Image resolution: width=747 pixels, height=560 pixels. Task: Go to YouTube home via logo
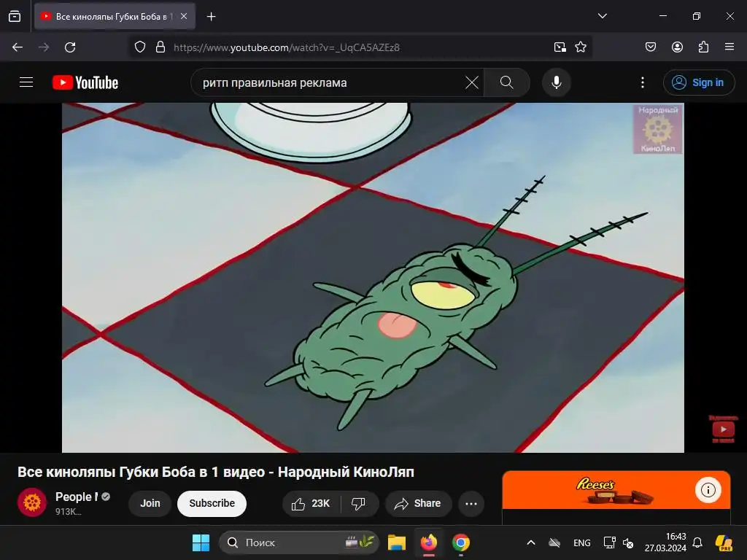(x=85, y=82)
